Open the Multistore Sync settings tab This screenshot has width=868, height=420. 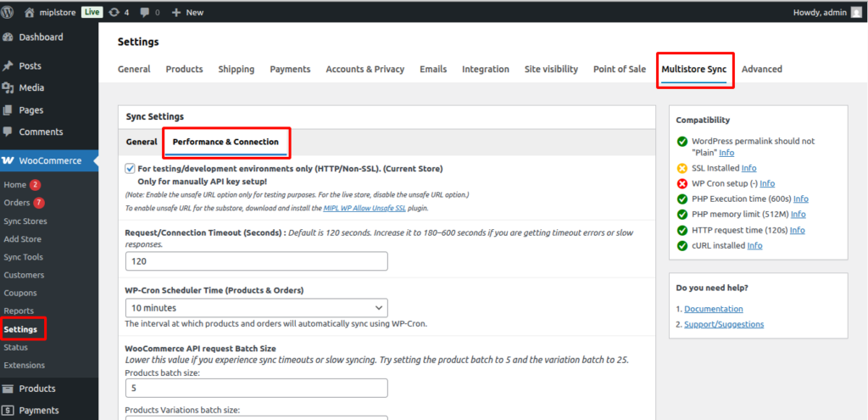pyautogui.click(x=694, y=70)
